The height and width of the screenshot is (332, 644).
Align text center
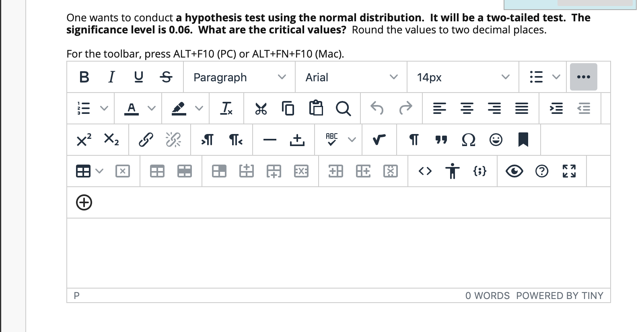tap(467, 108)
